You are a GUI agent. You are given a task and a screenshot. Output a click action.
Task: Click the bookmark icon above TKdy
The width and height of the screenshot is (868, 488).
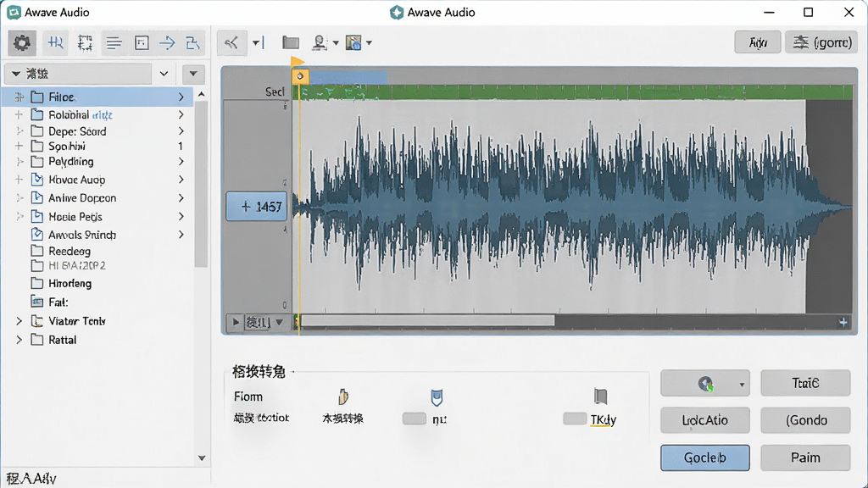pyautogui.click(x=601, y=396)
